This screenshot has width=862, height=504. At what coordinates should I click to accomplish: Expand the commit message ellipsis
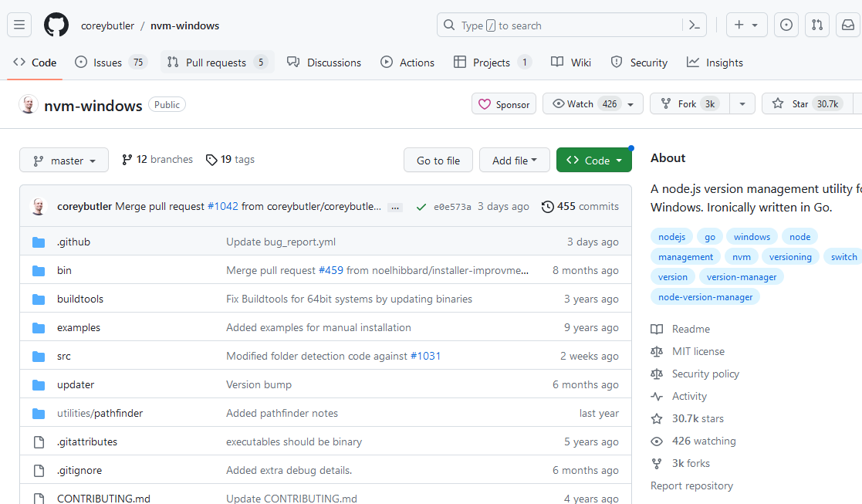394,208
